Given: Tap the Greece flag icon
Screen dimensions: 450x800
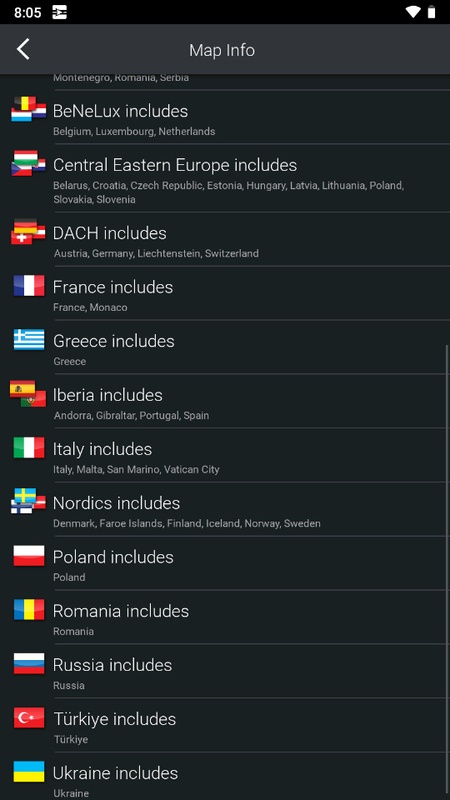Looking at the screenshot, I should [29, 340].
